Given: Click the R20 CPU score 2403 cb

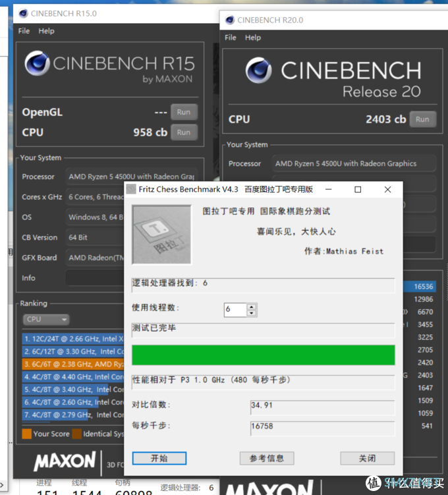Looking at the screenshot, I should (386, 119).
